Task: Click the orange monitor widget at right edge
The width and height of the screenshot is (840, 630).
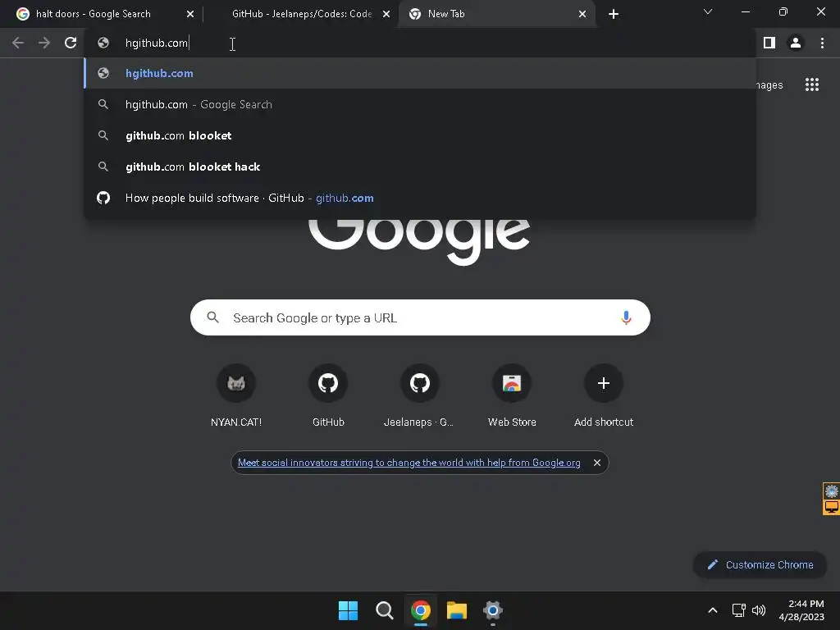Action: pos(831,507)
